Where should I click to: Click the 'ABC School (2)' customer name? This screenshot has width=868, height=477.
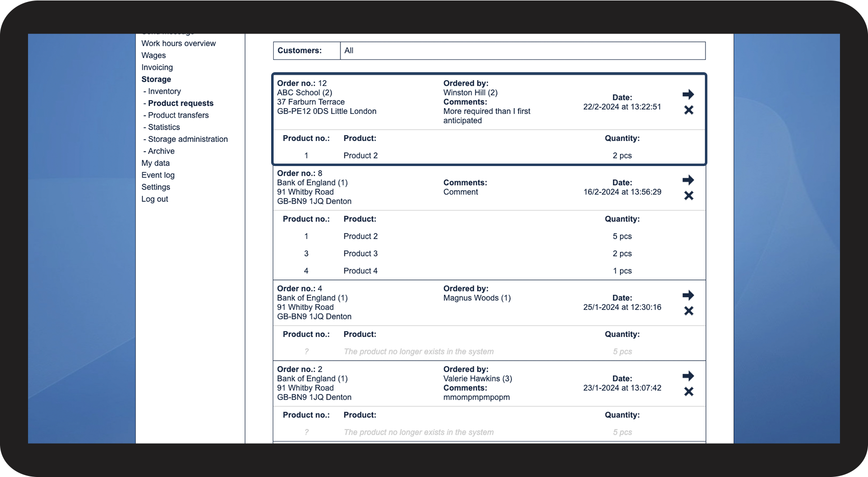click(305, 93)
